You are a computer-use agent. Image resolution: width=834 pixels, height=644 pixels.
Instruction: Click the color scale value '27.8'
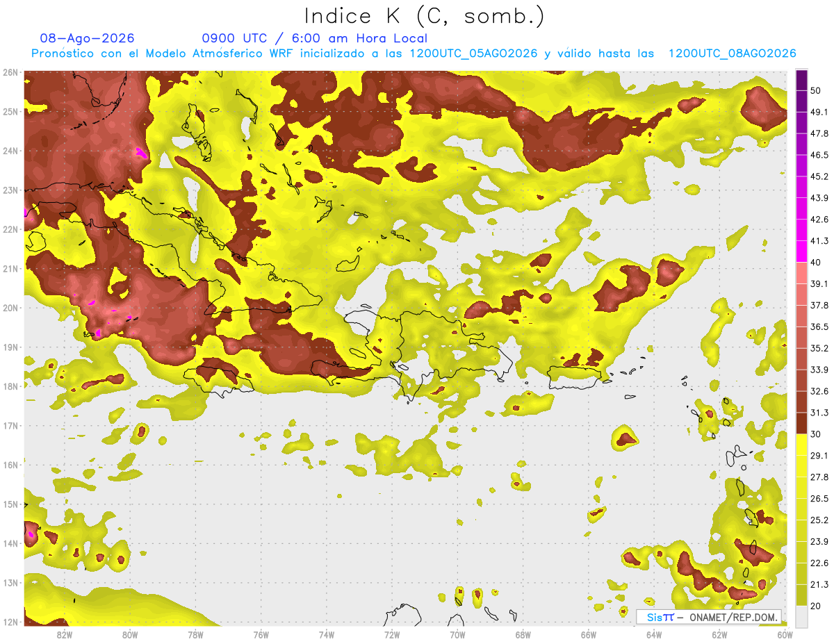pos(819,477)
